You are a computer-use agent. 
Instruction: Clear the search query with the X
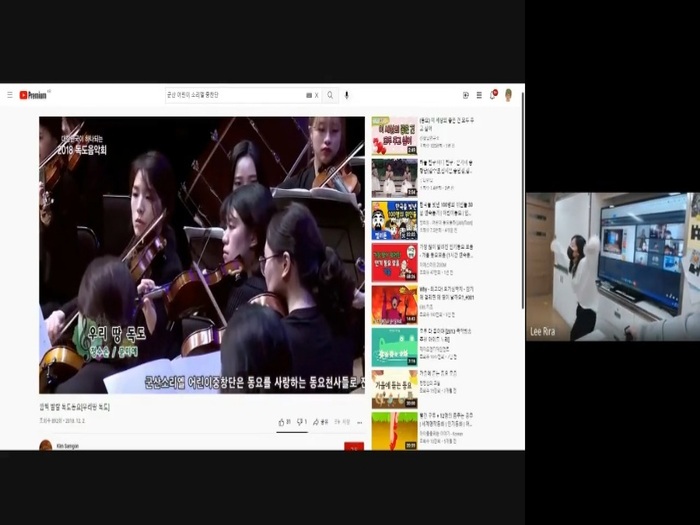[x=317, y=95]
